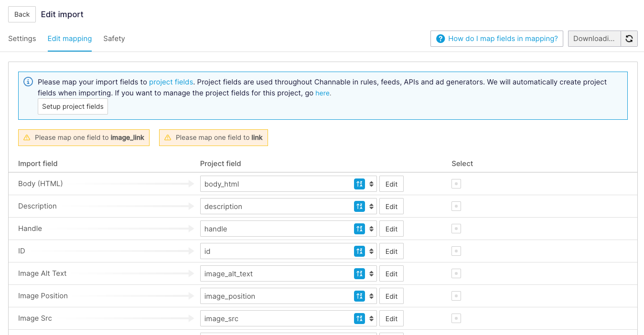Open the image_position project field dropdown

point(289,296)
